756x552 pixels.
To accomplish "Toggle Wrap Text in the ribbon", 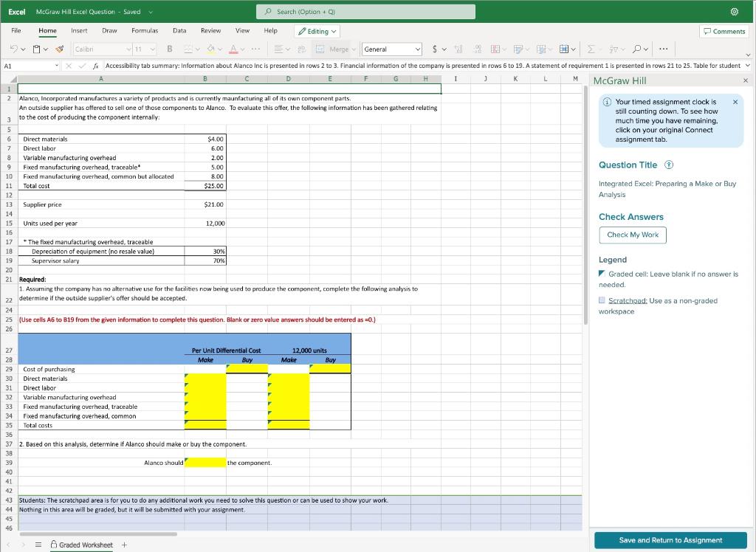I will [302, 49].
